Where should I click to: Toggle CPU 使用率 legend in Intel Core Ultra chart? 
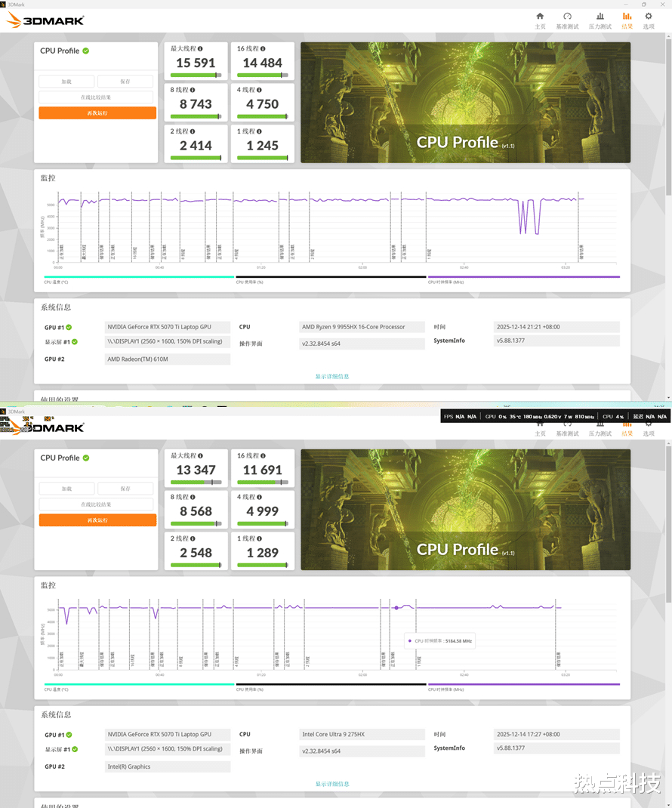(x=331, y=687)
